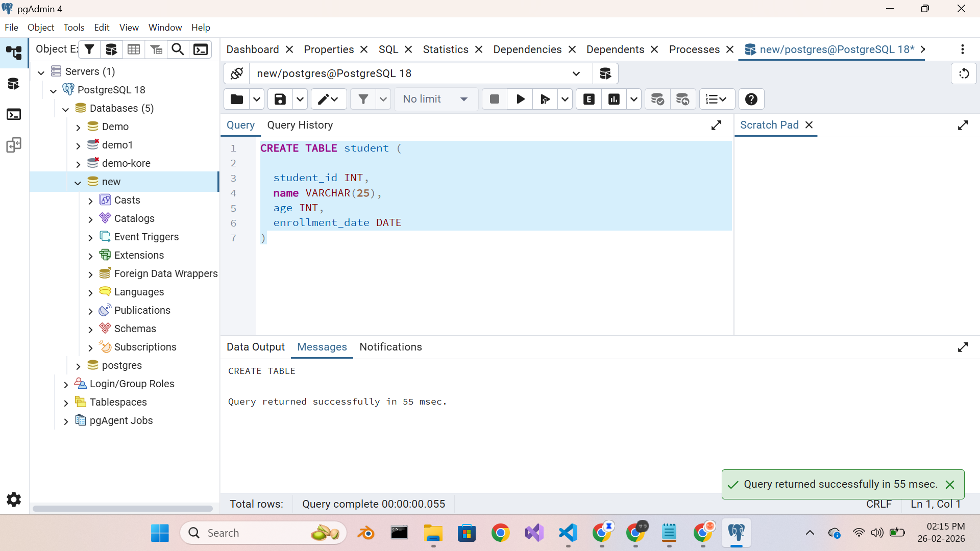Image resolution: width=980 pixels, height=551 pixels.
Task: Expand the Extensions tree node
Action: 90,256
